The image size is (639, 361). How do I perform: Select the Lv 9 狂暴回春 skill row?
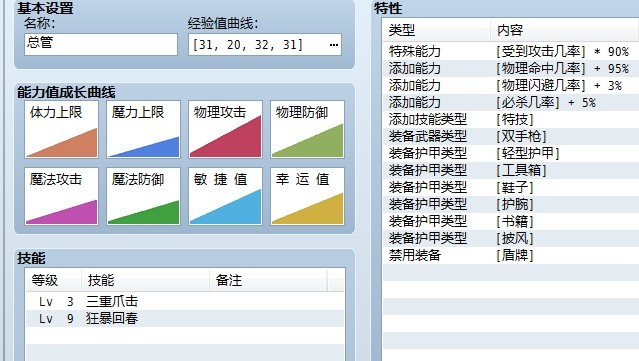[185, 318]
